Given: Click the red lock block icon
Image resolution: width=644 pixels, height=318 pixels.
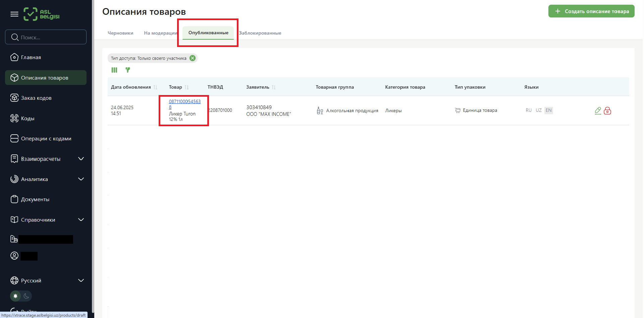Looking at the screenshot, I should (x=607, y=111).
